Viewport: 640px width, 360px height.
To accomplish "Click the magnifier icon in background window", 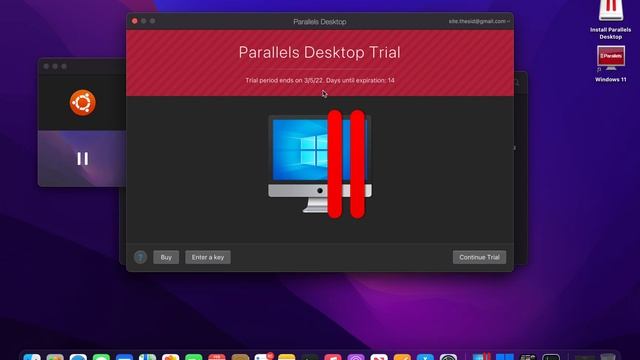I will [x=517, y=82].
